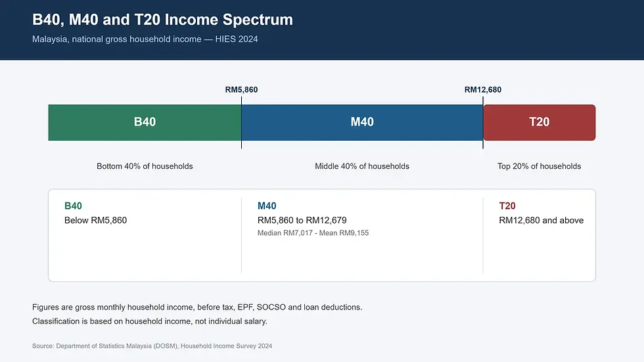Click the RM5,860 threshold label above bar
This screenshot has width=644, height=362.
point(242,89)
